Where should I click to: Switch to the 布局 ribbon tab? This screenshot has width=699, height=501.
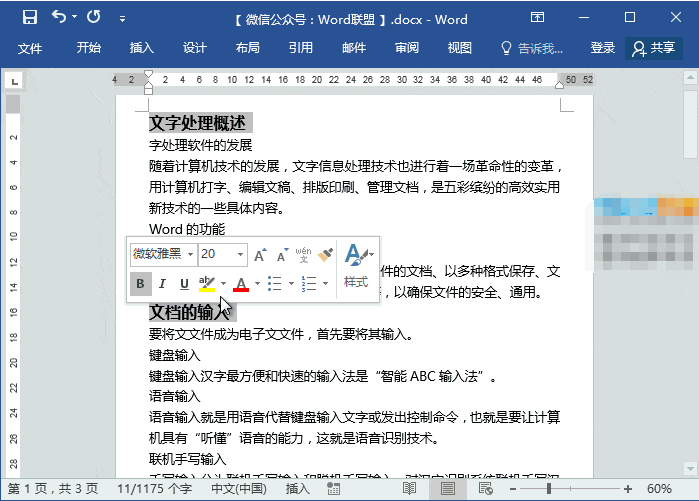pos(248,48)
